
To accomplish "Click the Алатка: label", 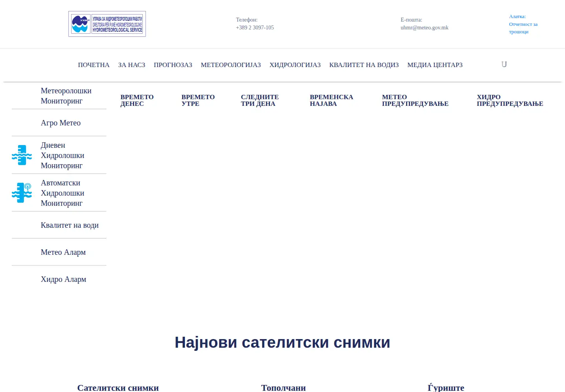I will click(518, 16).
